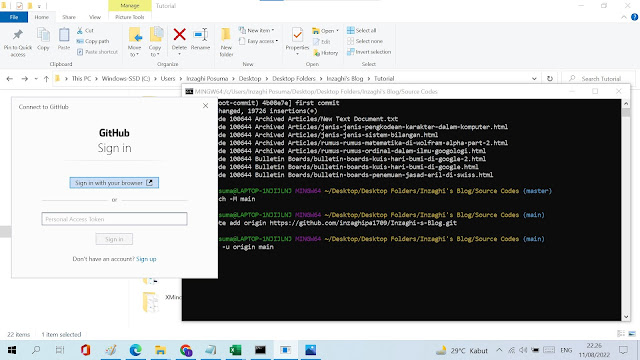Viewport: 640px width, 360px height.
Task: Open the Open dropdown in ribbon
Action: [x=326, y=31]
